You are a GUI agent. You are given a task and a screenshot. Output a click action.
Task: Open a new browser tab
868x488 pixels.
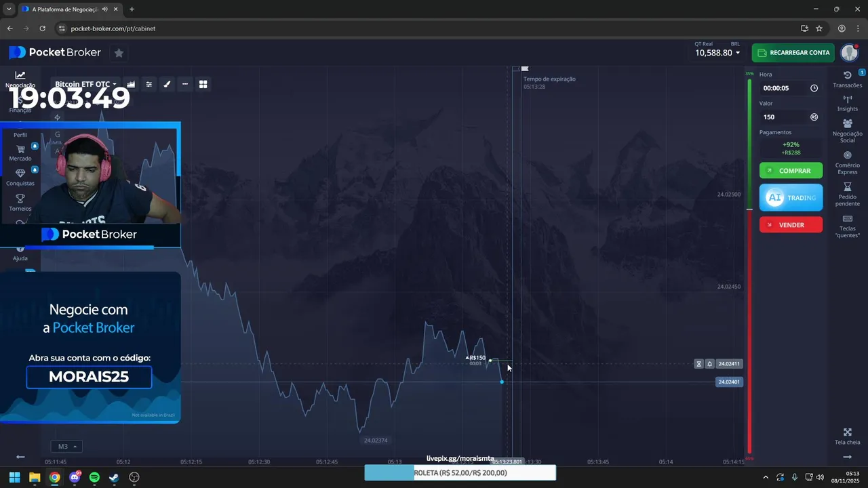coord(132,9)
